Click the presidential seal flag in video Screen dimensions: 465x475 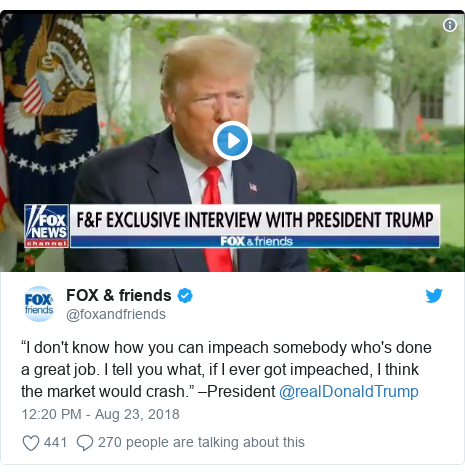pos(50,100)
